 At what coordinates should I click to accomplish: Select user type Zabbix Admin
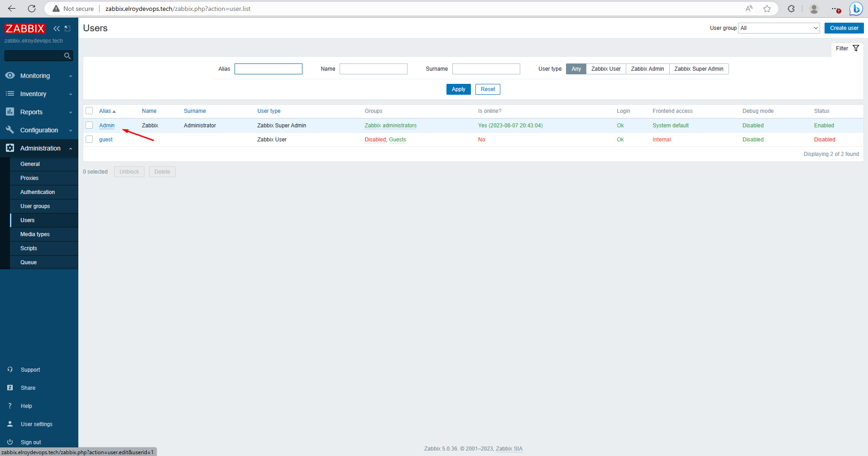click(647, 69)
